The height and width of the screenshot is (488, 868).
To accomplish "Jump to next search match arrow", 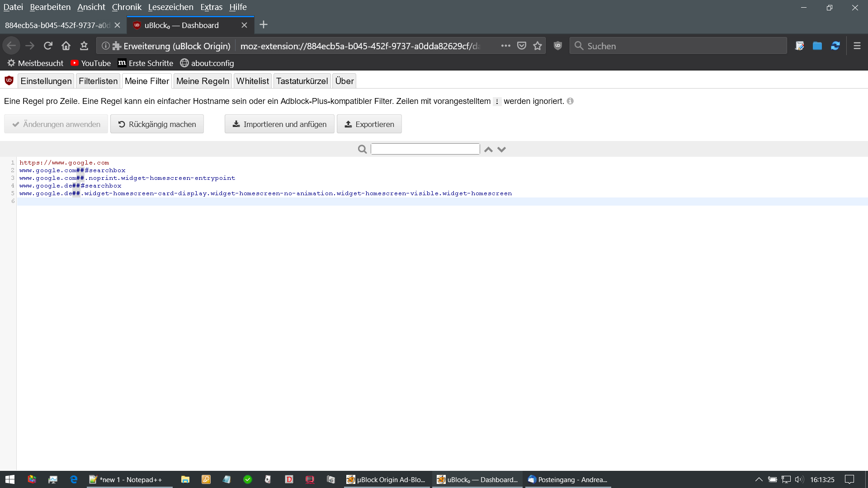I will coord(501,149).
